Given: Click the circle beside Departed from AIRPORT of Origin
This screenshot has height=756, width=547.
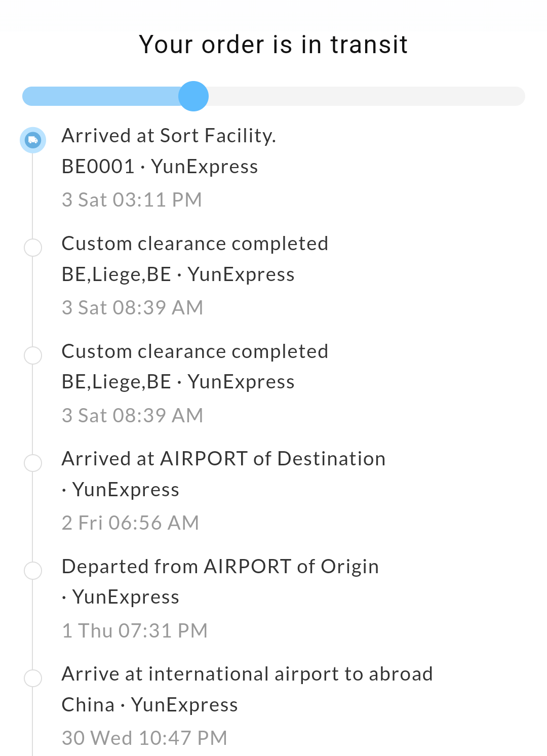Looking at the screenshot, I should coord(33,571).
